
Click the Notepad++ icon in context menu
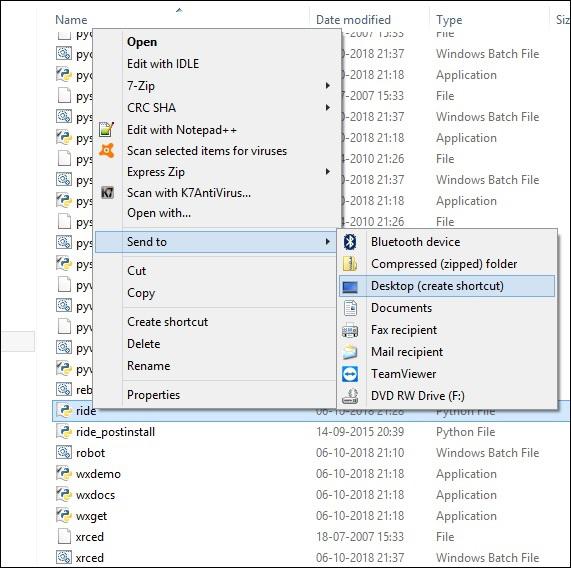click(x=107, y=129)
